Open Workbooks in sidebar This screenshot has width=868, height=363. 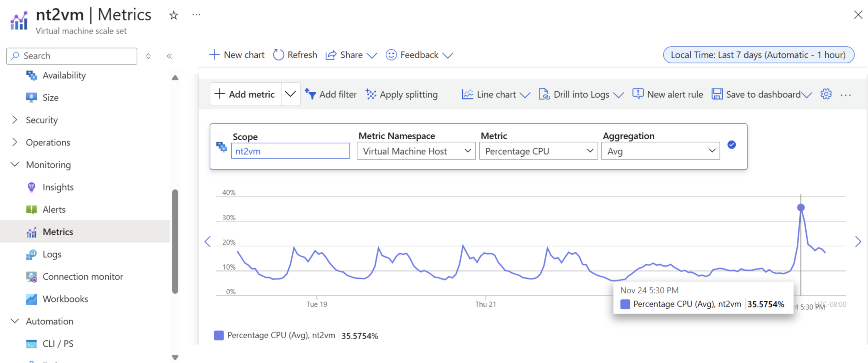tap(65, 299)
